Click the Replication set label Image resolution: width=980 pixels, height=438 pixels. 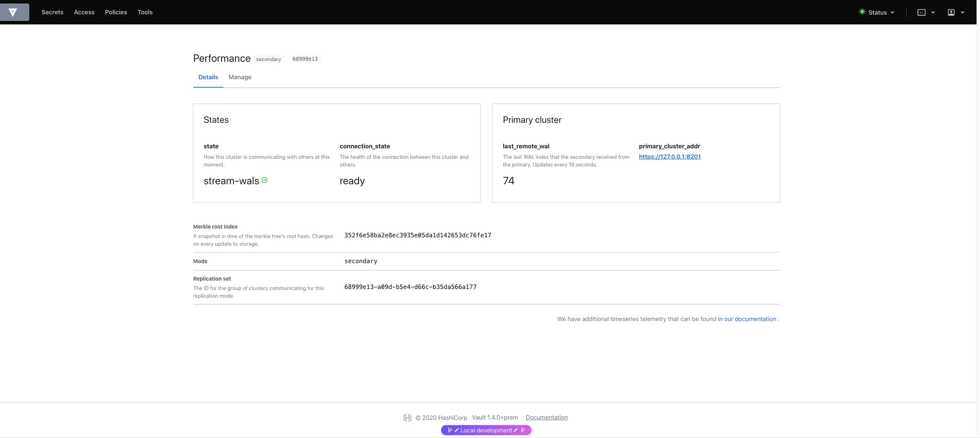click(212, 279)
